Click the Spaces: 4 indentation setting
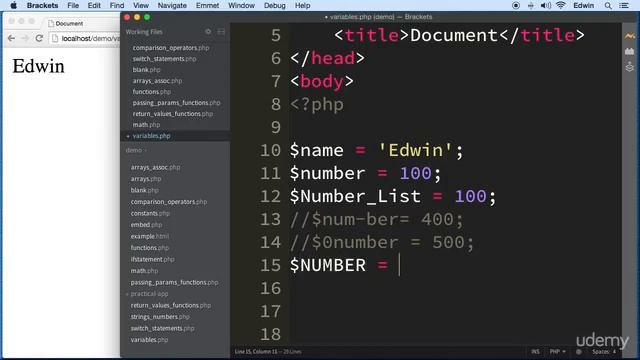Viewport: 640px width, 360px height. [x=604, y=351]
